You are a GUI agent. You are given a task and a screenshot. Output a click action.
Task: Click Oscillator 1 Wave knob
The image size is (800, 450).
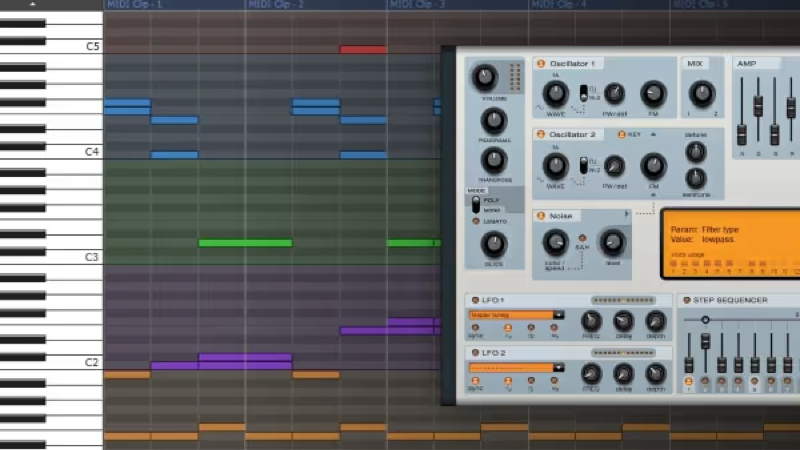(x=555, y=93)
